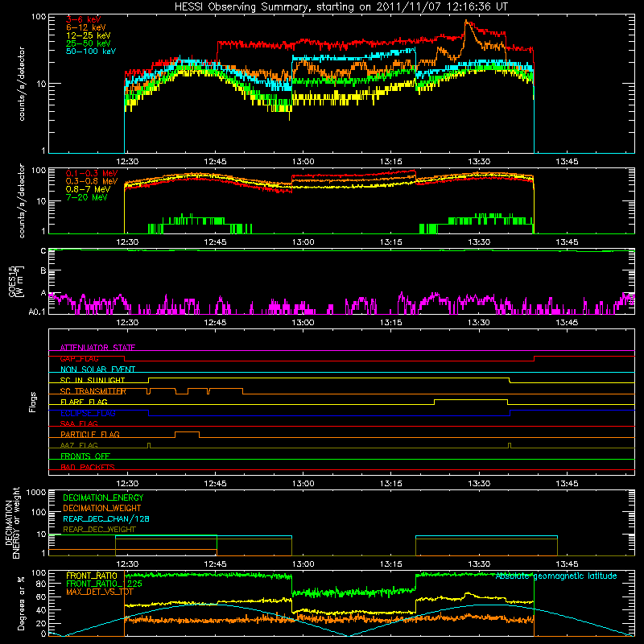The image size is (644, 644).
Task: Click the REAR_DEC_WEIGHT legend label
Action: pyautogui.click(x=99, y=530)
